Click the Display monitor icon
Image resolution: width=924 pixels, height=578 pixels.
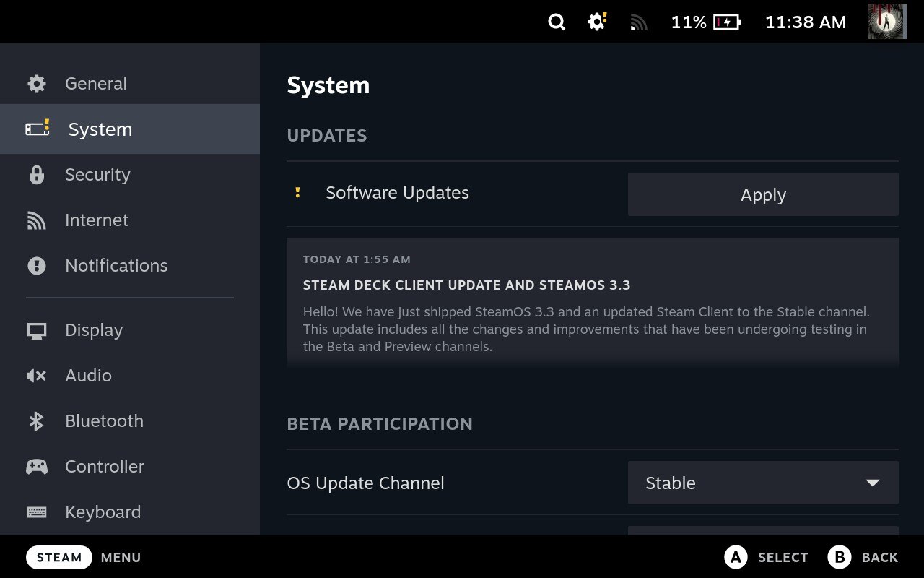pos(36,329)
